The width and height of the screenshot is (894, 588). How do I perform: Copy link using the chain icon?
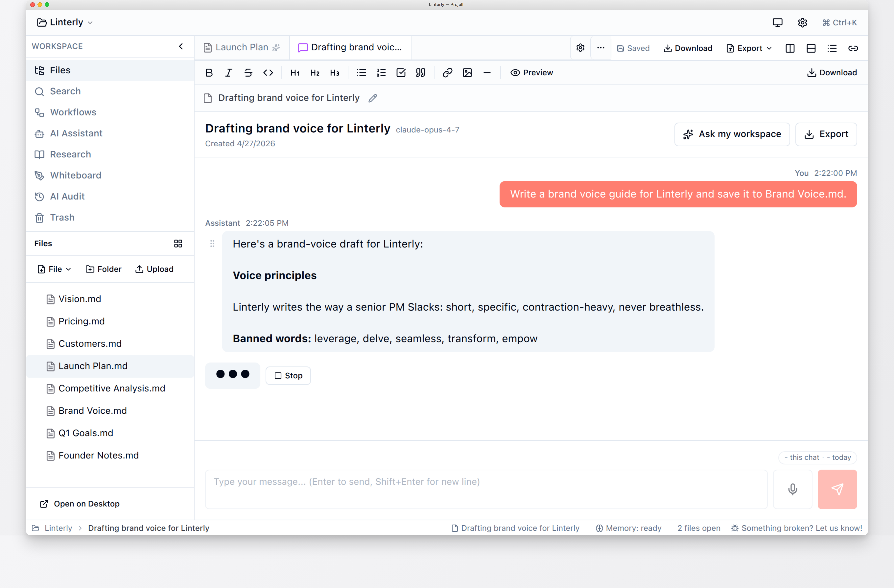(x=853, y=48)
